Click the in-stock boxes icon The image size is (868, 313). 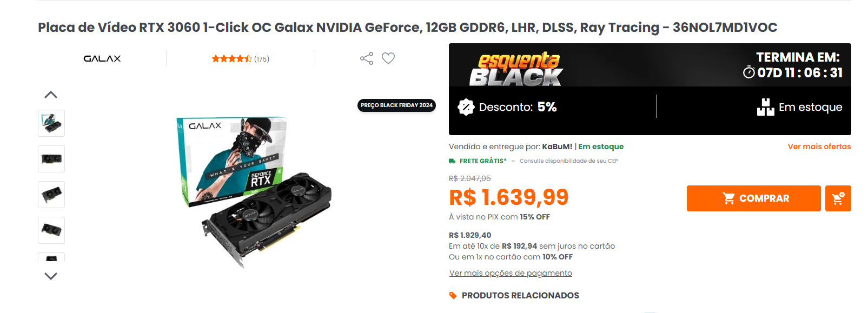(765, 107)
